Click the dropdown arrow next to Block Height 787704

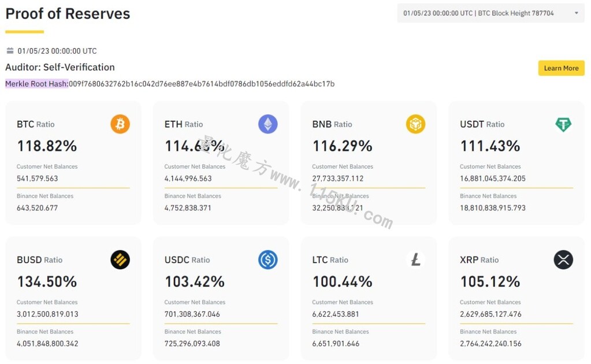[x=577, y=13]
